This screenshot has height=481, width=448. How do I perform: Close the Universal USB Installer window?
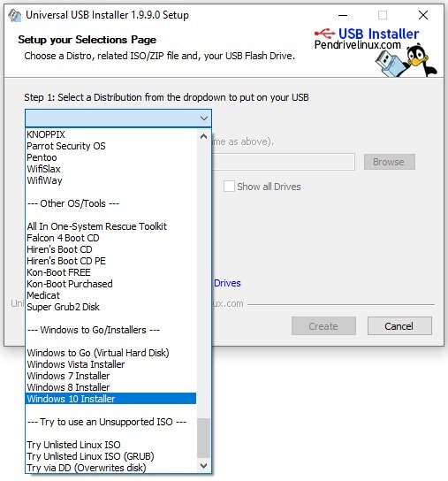pyautogui.click(x=423, y=15)
